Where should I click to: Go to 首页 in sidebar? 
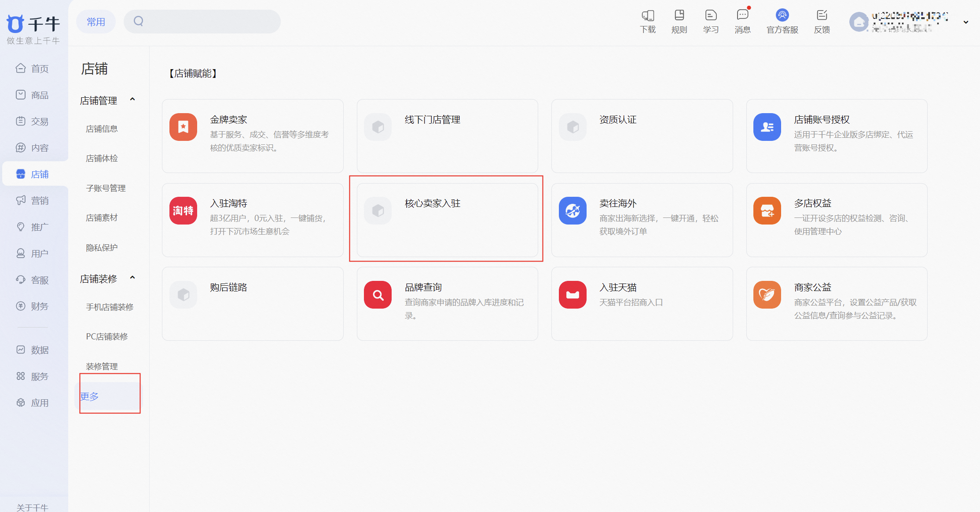tap(33, 69)
